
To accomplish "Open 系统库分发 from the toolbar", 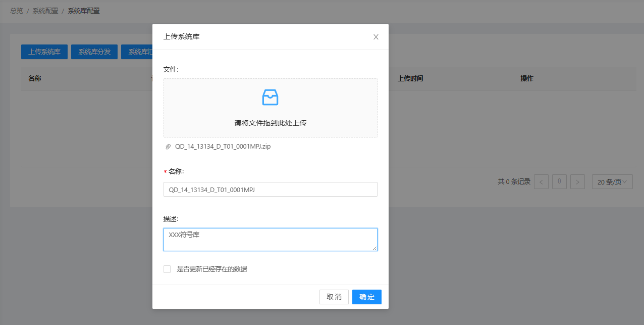I will pyautogui.click(x=94, y=52).
